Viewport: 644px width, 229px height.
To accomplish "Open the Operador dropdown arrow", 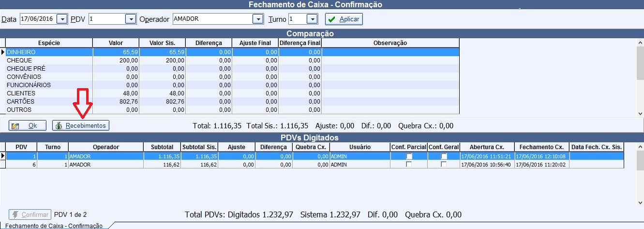I will [257, 19].
